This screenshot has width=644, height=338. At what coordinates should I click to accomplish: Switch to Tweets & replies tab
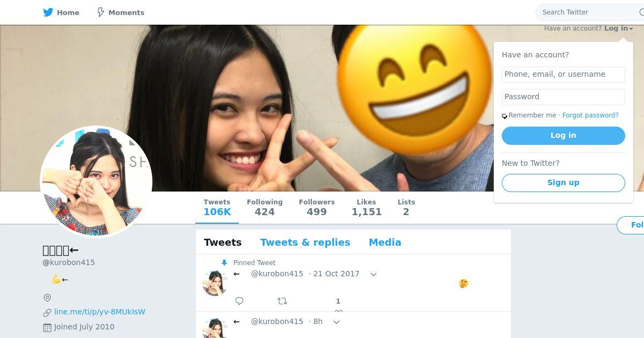[x=305, y=243]
